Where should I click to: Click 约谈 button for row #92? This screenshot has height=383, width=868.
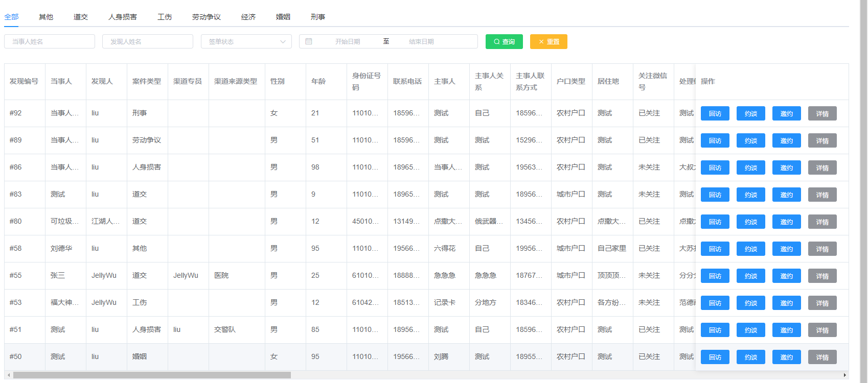tap(751, 113)
